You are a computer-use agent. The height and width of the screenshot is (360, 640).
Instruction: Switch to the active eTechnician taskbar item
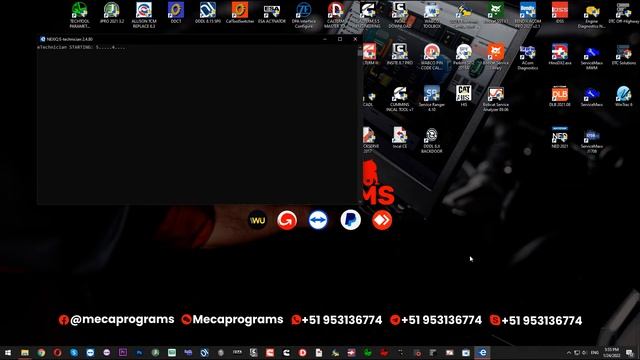pos(482,353)
